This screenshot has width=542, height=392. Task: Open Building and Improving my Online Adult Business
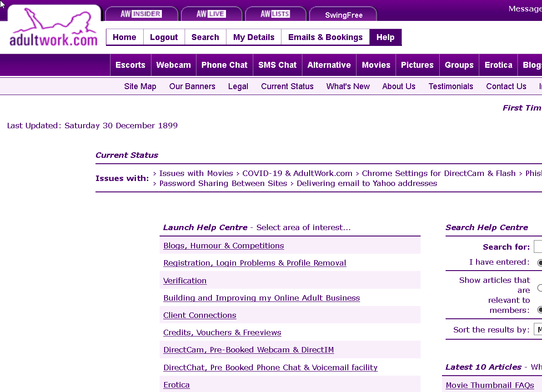[x=261, y=298]
